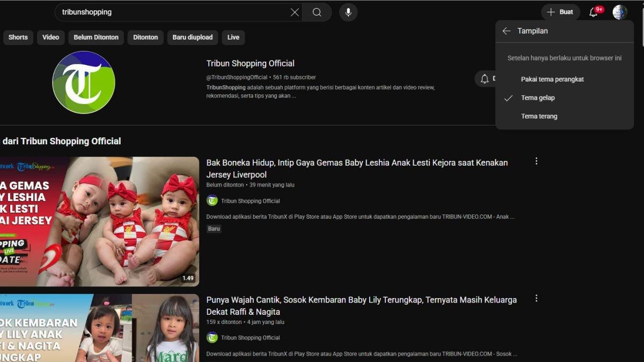Image resolution: width=644 pixels, height=362 pixels.
Task: Open three-dot menu for Baby Leshia video
Action: point(536,161)
